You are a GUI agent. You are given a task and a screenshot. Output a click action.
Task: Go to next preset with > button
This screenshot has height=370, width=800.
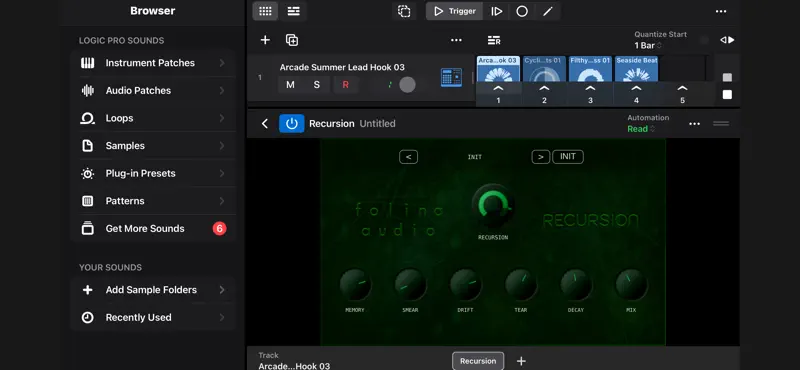pyautogui.click(x=541, y=157)
